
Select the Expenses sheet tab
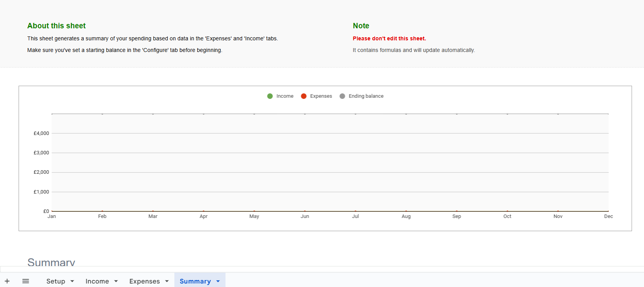(144, 281)
